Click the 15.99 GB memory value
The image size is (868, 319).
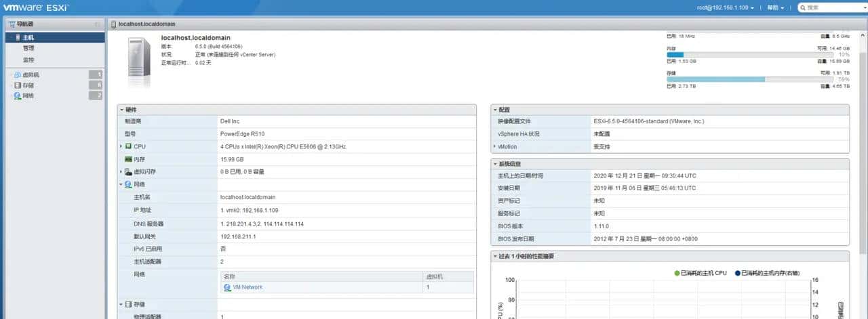(x=232, y=159)
